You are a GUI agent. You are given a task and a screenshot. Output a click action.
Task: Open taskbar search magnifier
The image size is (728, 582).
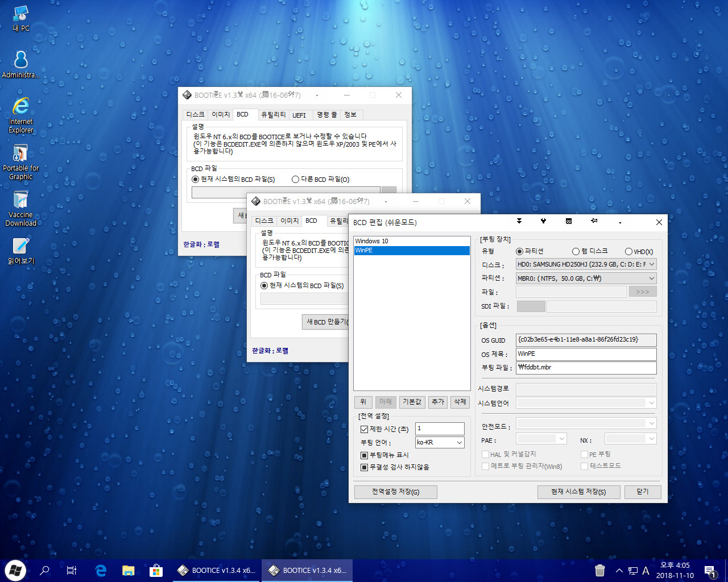pos(44,570)
